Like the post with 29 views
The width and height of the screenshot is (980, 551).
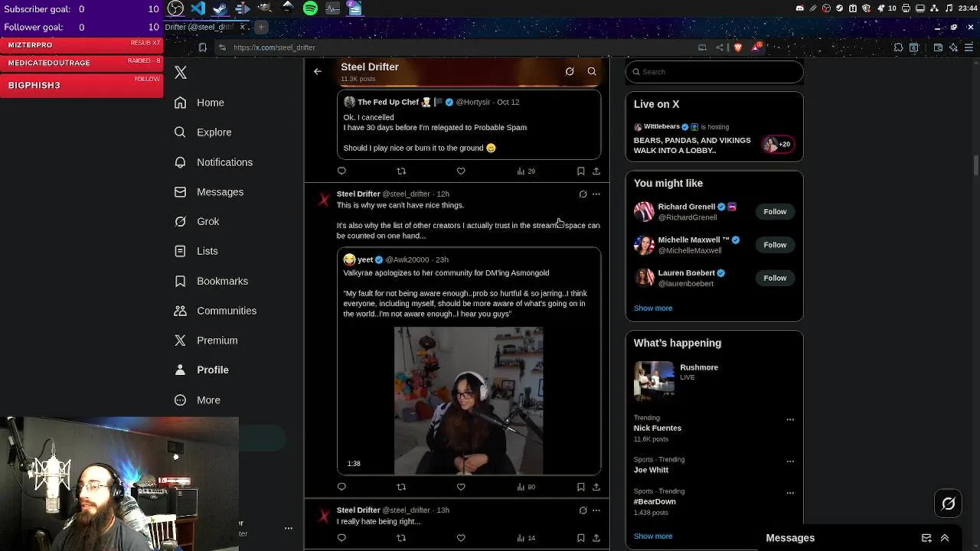click(461, 171)
